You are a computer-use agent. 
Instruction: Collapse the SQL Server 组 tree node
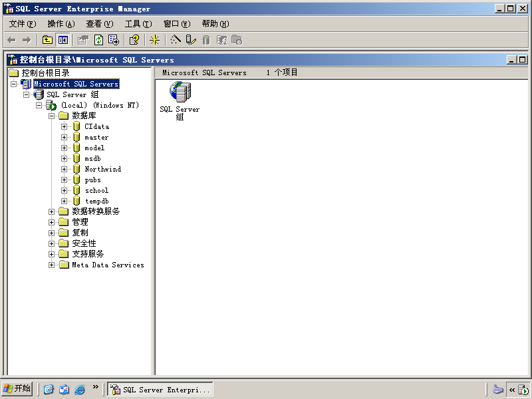tap(26, 94)
